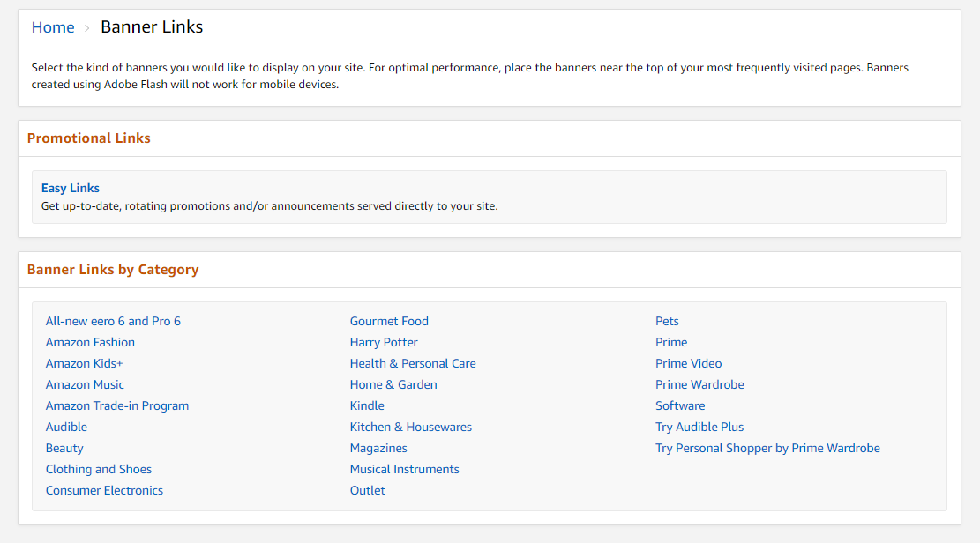The image size is (980, 543).
Task: Click the Gourmet Food category link
Action: [x=389, y=321]
